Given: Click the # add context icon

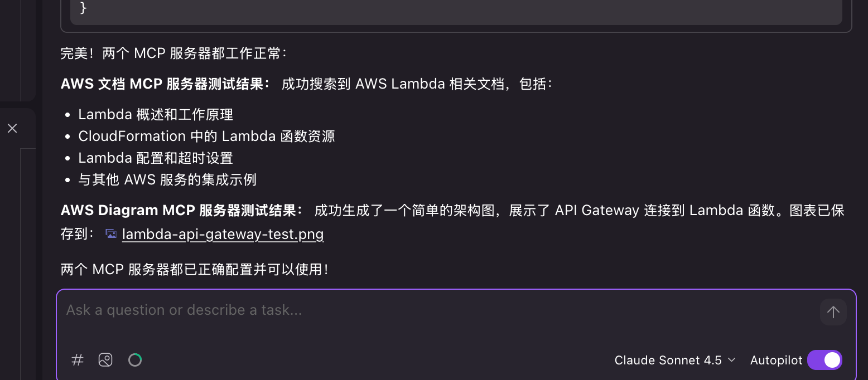Looking at the screenshot, I should [x=78, y=360].
